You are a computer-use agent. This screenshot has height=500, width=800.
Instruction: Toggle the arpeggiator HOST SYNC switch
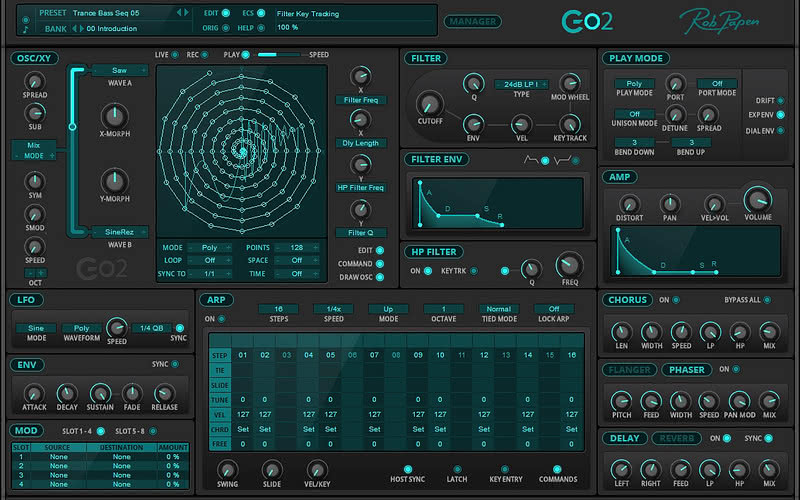(408, 469)
